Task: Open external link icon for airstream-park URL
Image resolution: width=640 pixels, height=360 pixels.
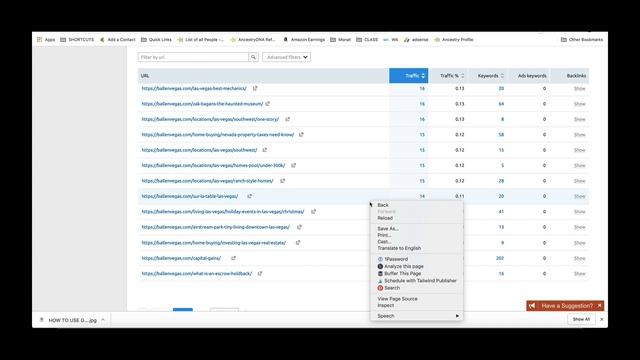Action: [x=299, y=227]
